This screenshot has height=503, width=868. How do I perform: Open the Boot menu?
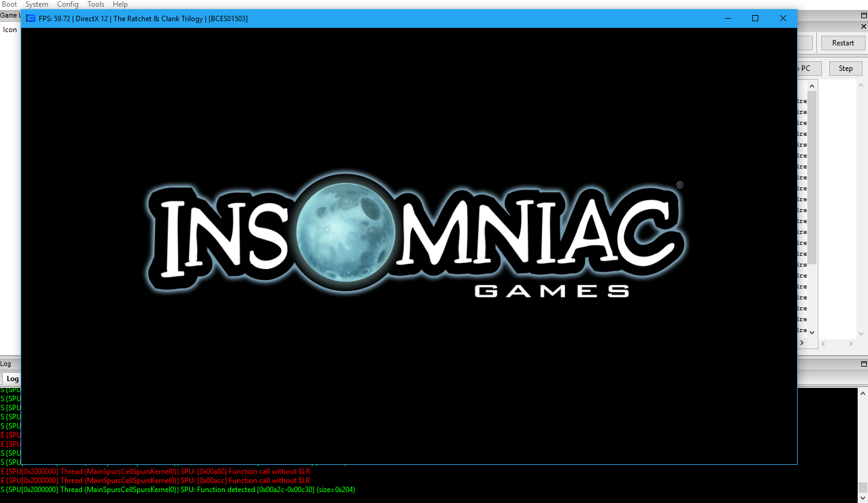9,4
